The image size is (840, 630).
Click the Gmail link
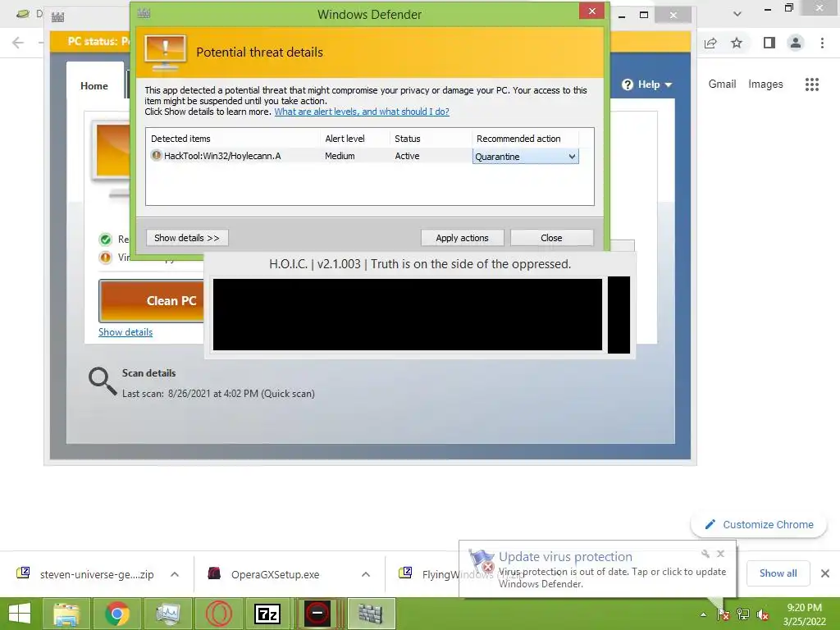coord(722,84)
